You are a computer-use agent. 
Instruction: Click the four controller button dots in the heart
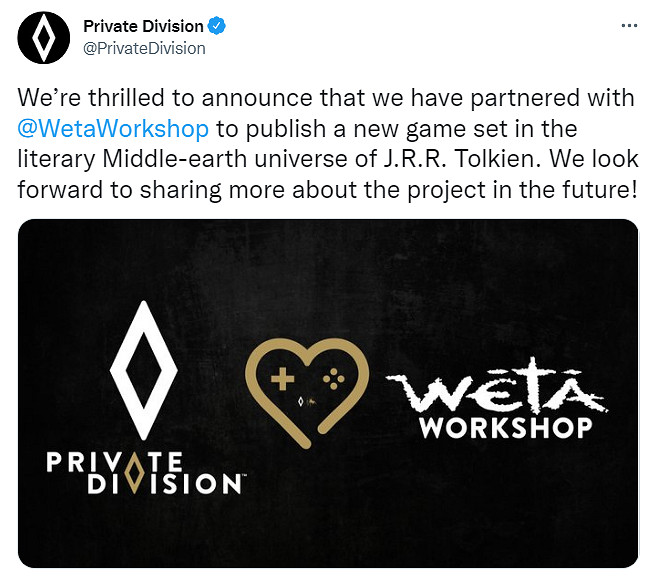tap(329, 380)
